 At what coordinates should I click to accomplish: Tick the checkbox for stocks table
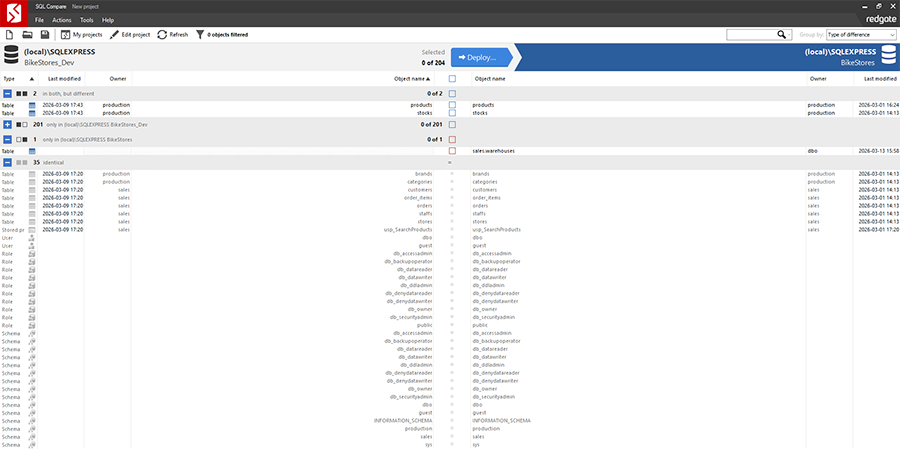coord(452,113)
